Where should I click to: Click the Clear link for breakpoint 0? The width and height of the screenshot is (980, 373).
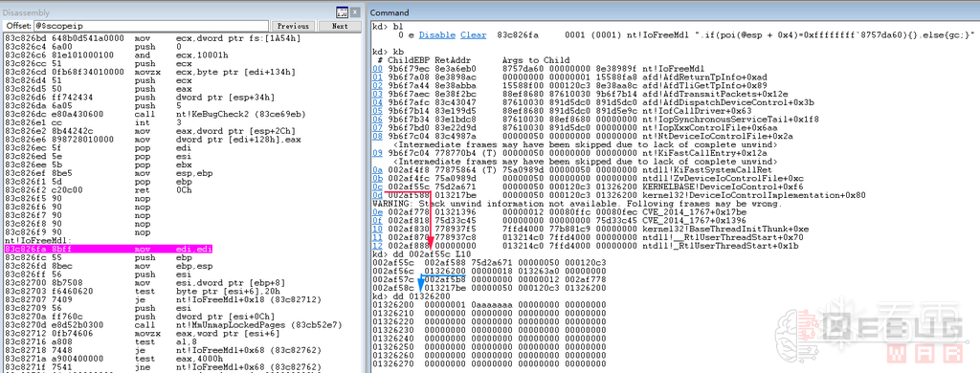coord(473,35)
